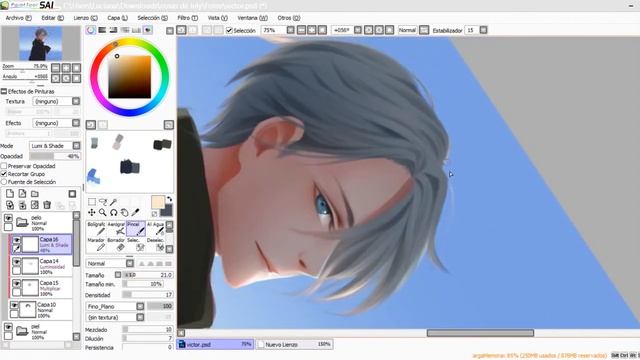
Task: Hide layer Capa 10
Action: pyautogui.click(x=14, y=305)
